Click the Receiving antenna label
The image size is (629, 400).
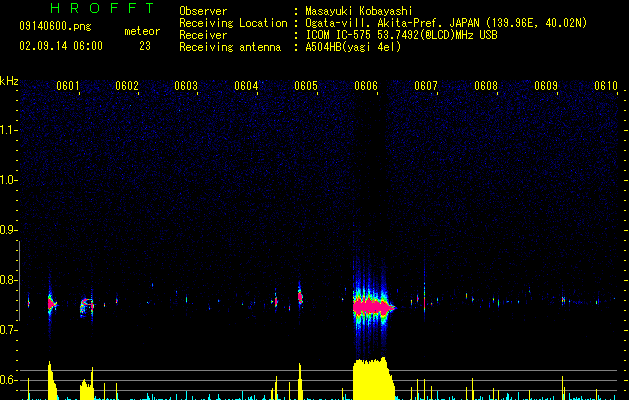pyautogui.click(x=230, y=47)
